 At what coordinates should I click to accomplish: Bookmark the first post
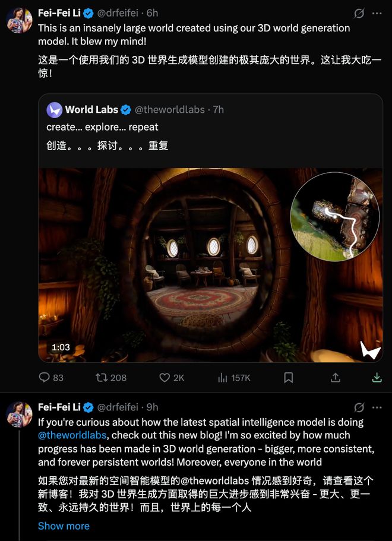[x=289, y=378]
